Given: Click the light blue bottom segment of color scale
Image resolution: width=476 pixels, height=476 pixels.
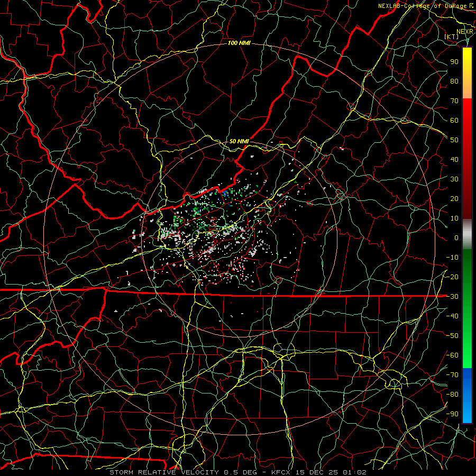Looking at the screenshot, I should click(467, 413).
